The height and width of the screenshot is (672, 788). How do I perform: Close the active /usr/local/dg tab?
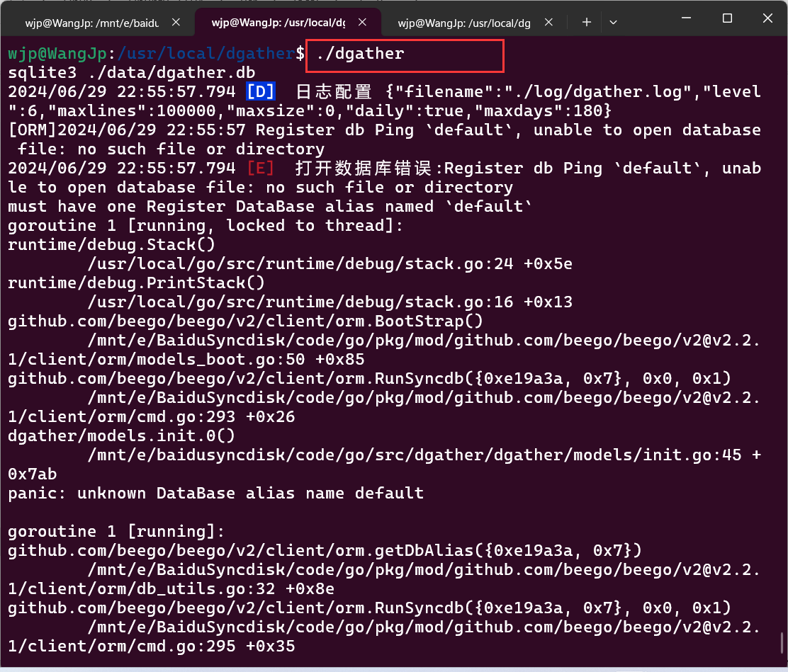(363, 23)
